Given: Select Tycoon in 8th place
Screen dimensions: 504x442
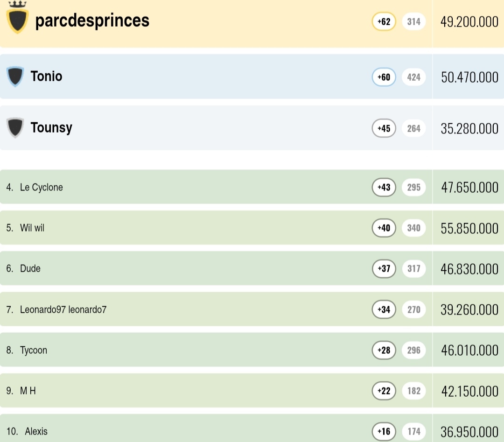Looking at the screenshot, I should (x=34, y=350).
